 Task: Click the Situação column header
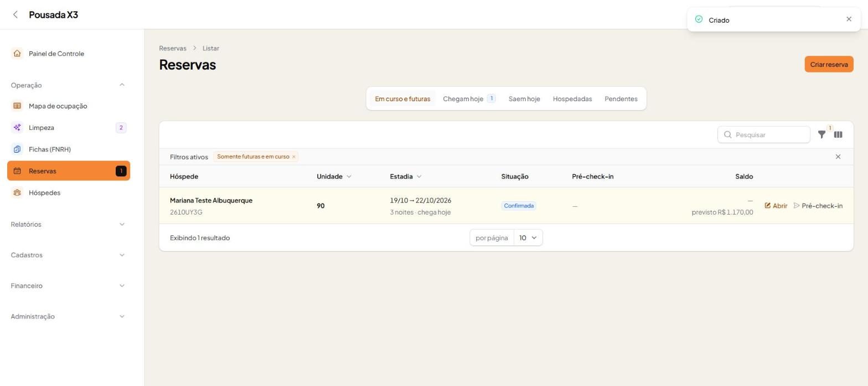click(515, 176)
